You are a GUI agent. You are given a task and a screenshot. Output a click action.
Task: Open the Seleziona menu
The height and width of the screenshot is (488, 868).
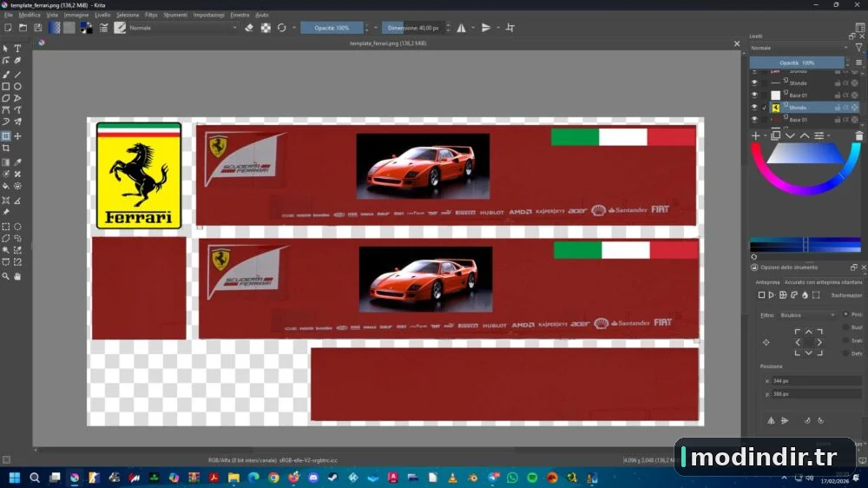[x=128, y=15]
